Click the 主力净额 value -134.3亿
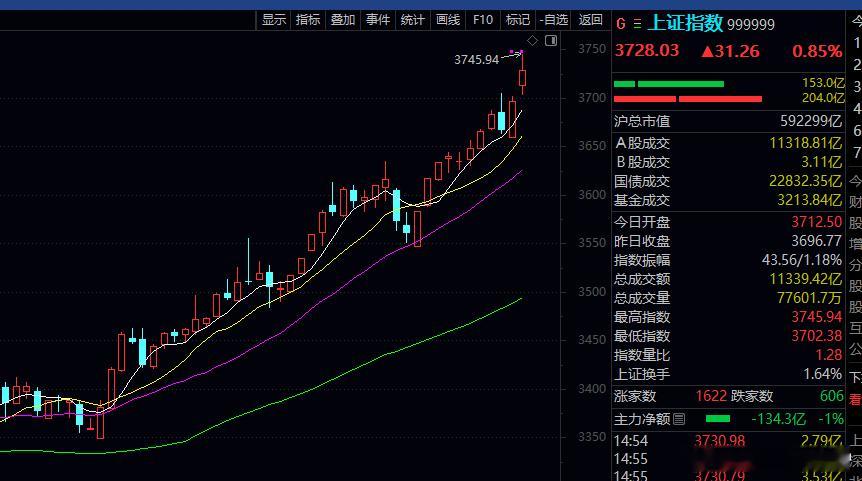The image size is (862, 481). point(778,419)
